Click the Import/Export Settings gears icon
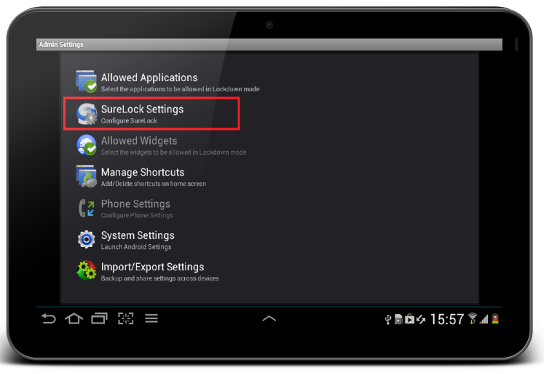Viewport: 544px width, 374px height. pos(86,271)
